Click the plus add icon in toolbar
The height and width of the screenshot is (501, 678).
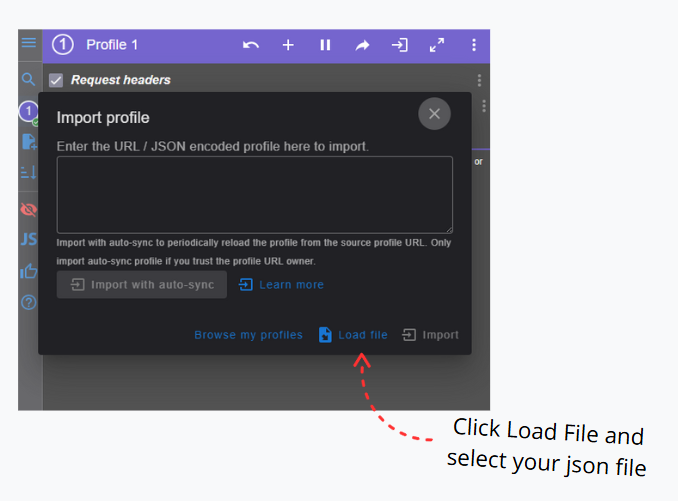point(288,45)
